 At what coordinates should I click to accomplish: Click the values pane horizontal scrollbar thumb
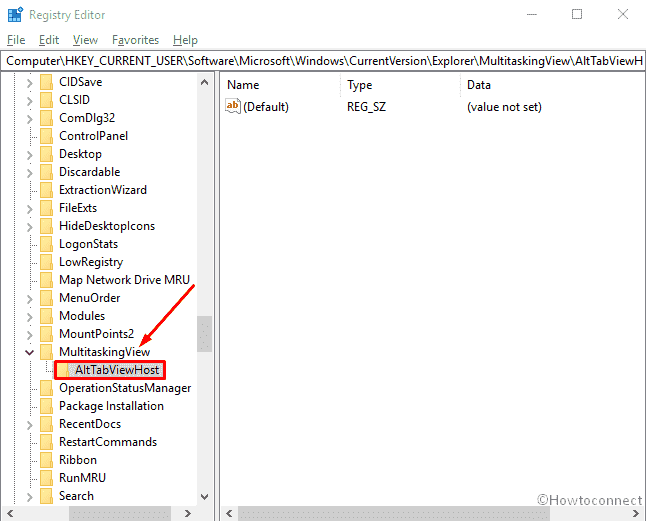394,513
